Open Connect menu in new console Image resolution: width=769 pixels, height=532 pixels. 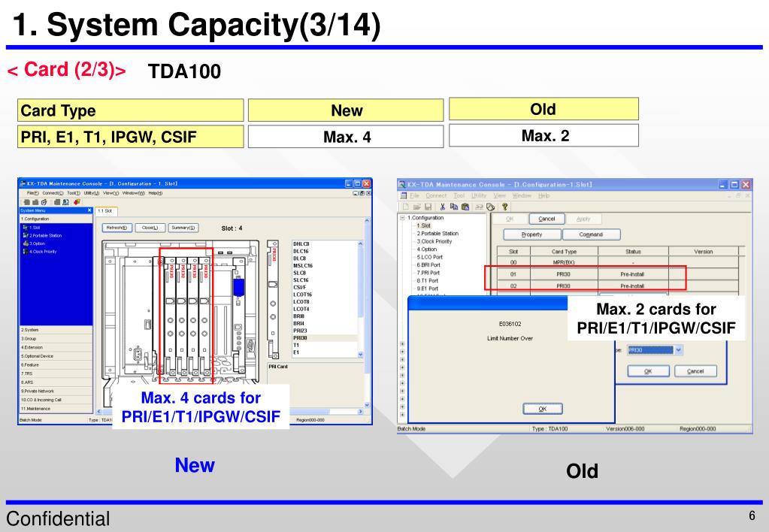click(x=53, y=193)
